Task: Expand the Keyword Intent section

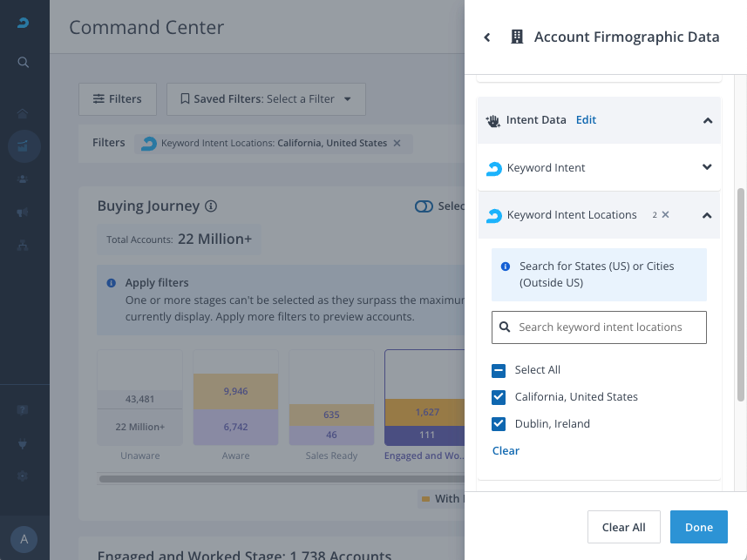Action: (707, 167)
